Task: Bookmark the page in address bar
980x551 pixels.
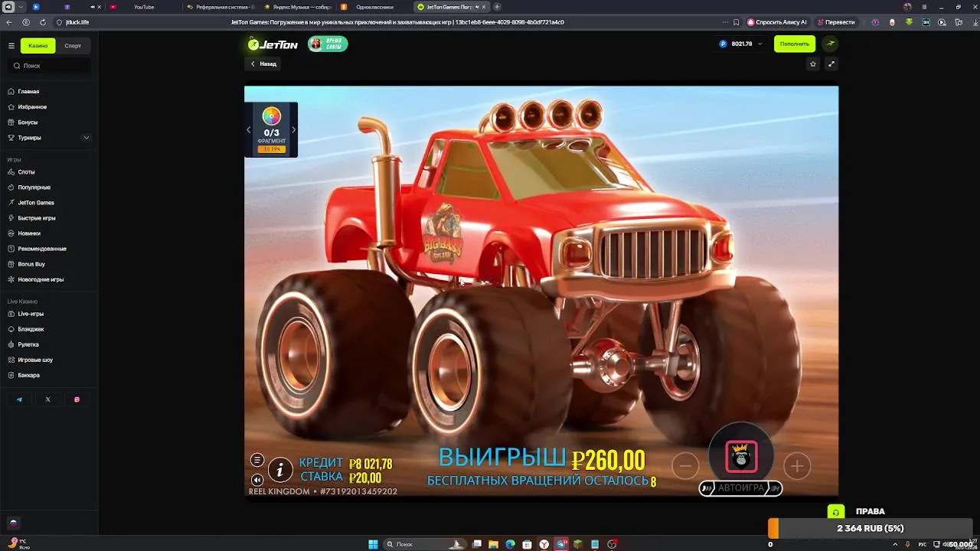Action: coord(737,22)
